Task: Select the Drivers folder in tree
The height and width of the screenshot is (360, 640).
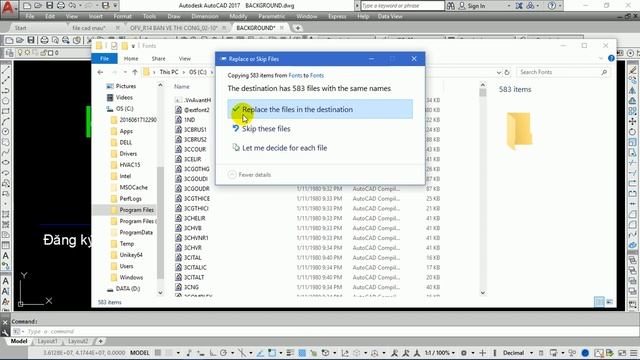Action: [128, 153]
